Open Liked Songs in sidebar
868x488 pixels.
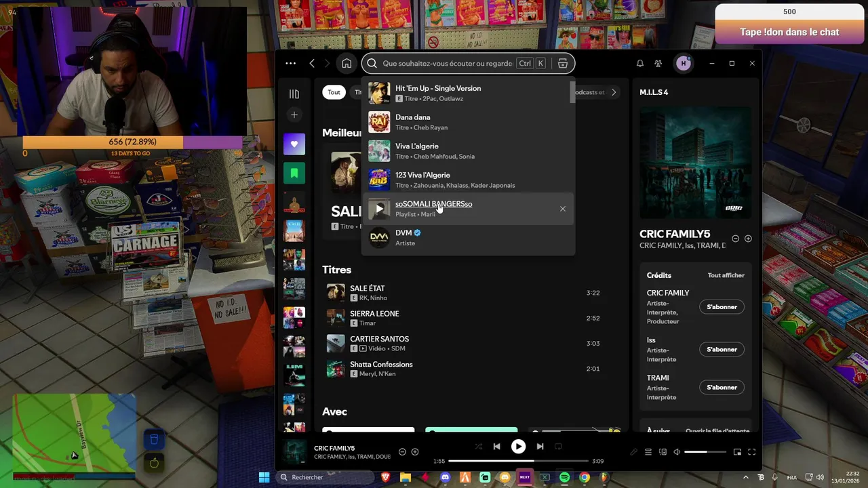(294, 144)
